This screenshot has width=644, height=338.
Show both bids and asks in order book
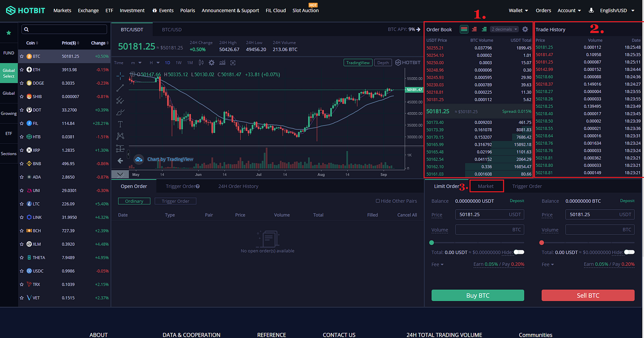[x=464, y=29]
